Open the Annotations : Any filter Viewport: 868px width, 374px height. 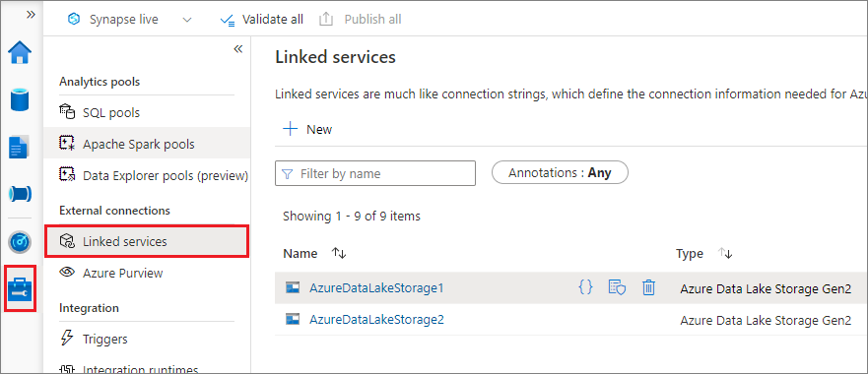560,172
